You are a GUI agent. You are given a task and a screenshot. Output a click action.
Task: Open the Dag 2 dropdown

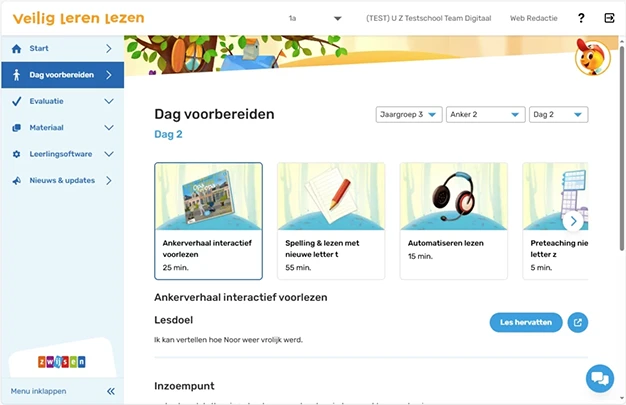coord(558,115)
